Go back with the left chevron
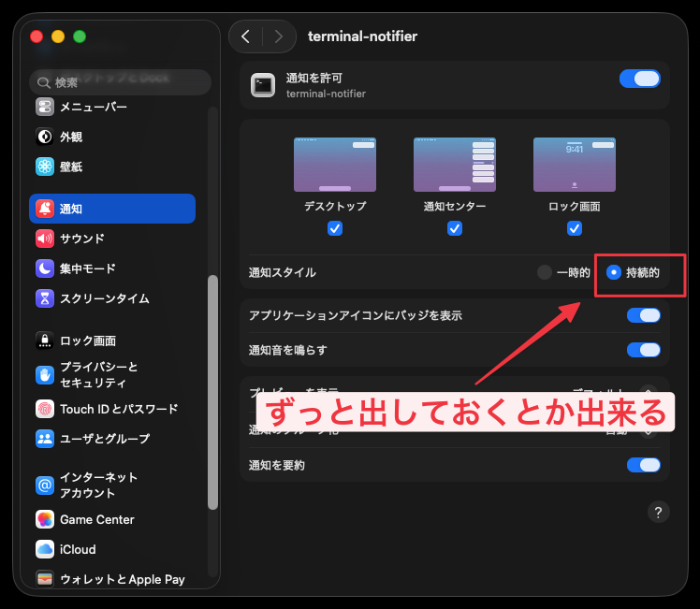 click(245, 36)
